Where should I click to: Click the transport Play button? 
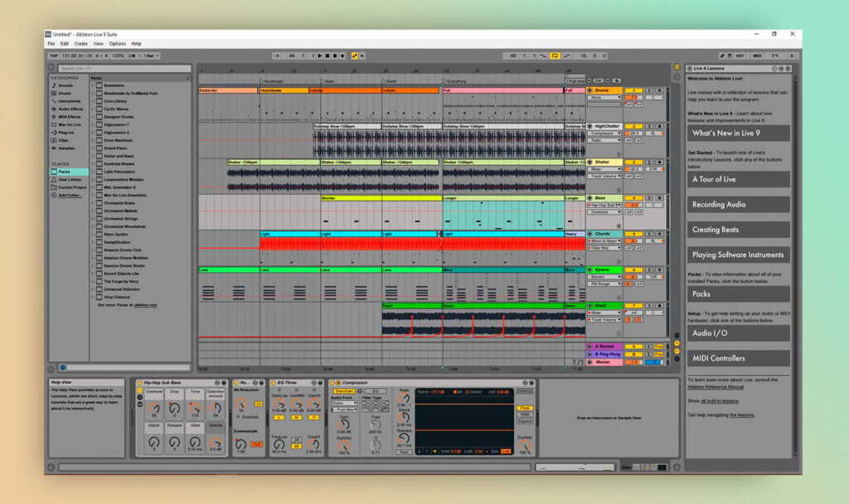click(x=320, y=56)
